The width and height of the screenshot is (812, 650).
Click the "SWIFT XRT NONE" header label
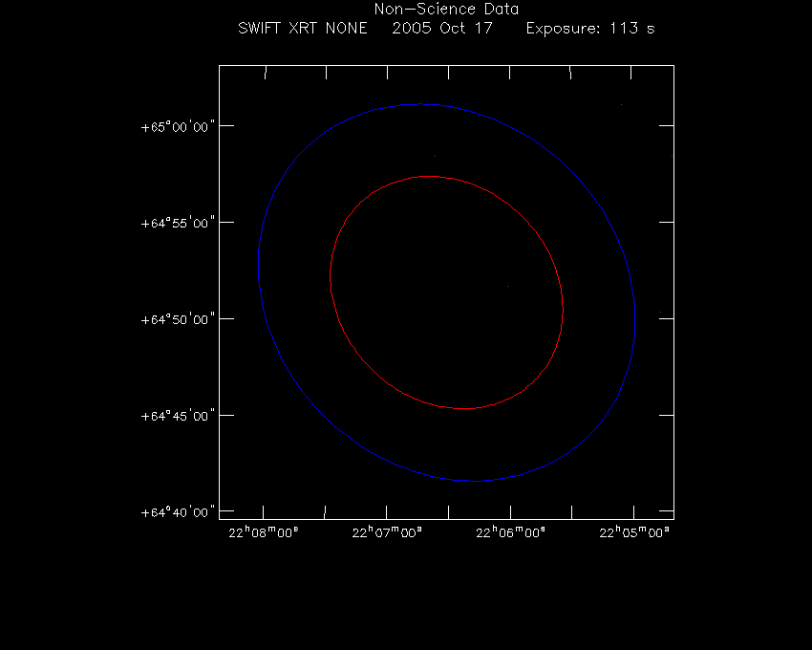(x=303, y=28)
